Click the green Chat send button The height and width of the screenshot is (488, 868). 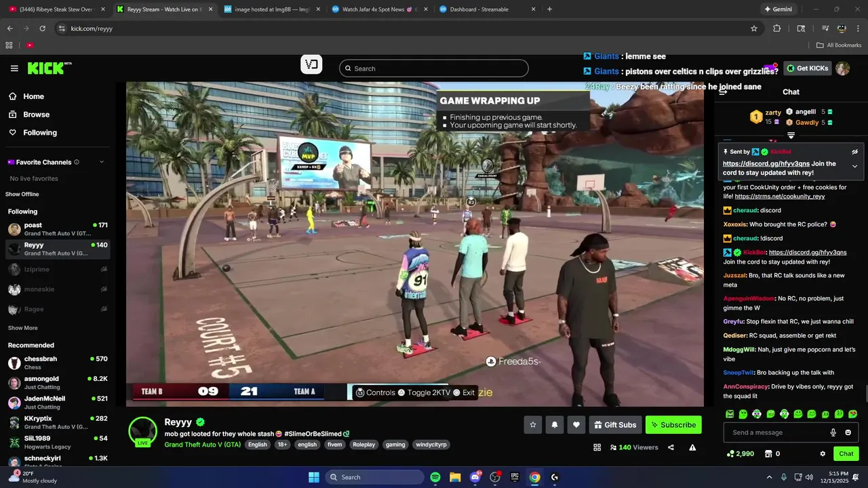(846, 453)
